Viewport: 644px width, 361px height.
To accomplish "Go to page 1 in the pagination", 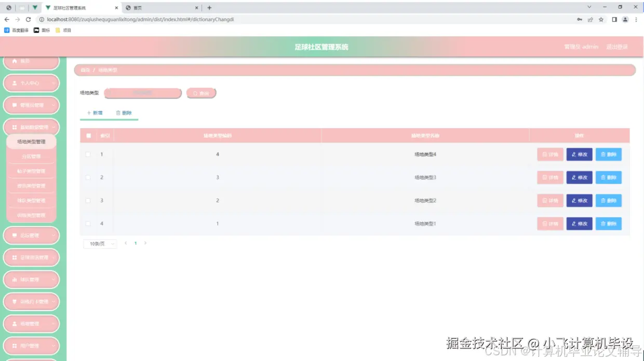I will 136,243.
